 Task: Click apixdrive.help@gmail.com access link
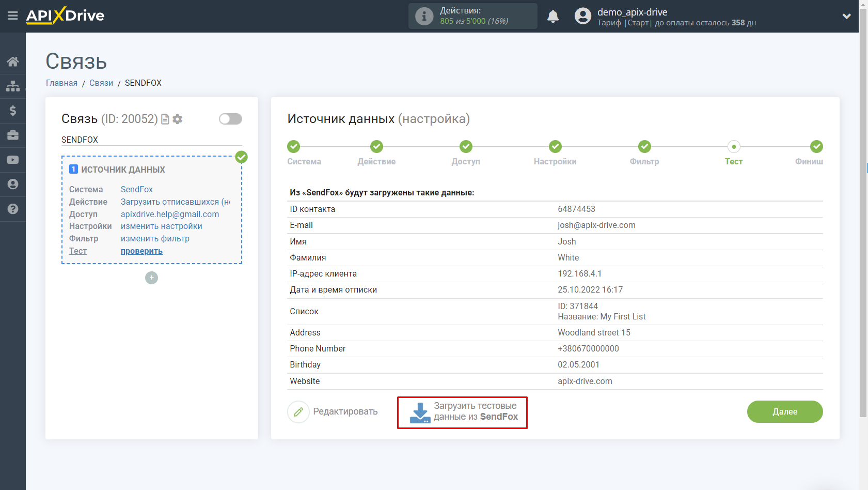(x=170, y=214)
